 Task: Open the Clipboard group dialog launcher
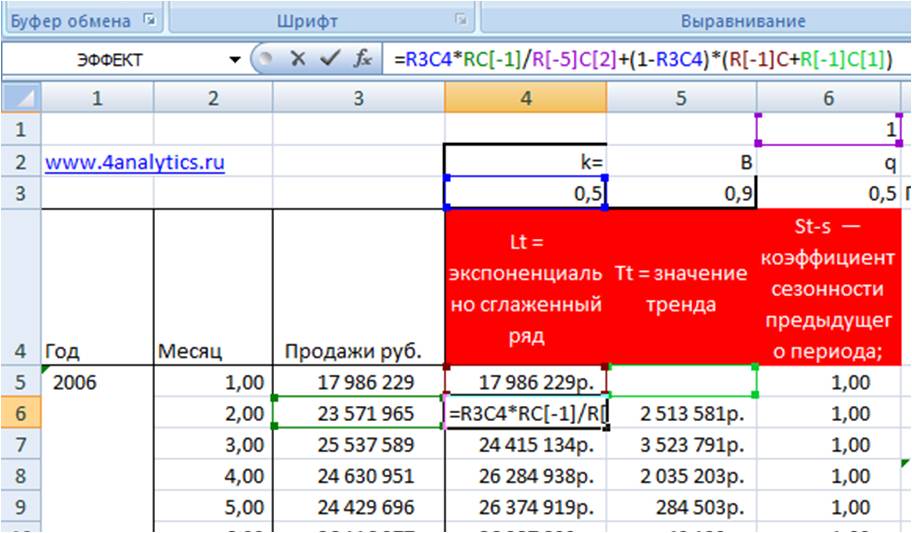pyautogui.click(x=151, y=20)
